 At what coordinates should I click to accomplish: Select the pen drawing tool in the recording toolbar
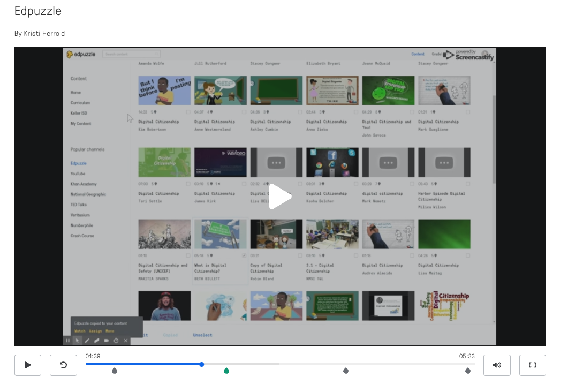pos(87,341)
